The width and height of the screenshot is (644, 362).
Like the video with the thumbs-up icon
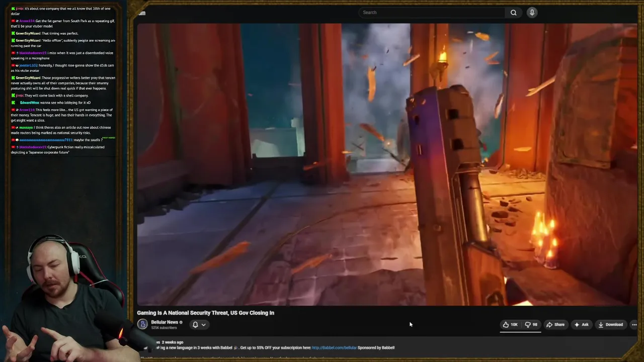click(506, 325)
